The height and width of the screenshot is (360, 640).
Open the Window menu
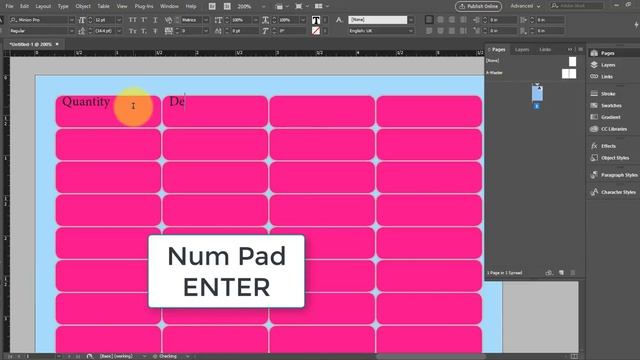click(x=169, y=6)
